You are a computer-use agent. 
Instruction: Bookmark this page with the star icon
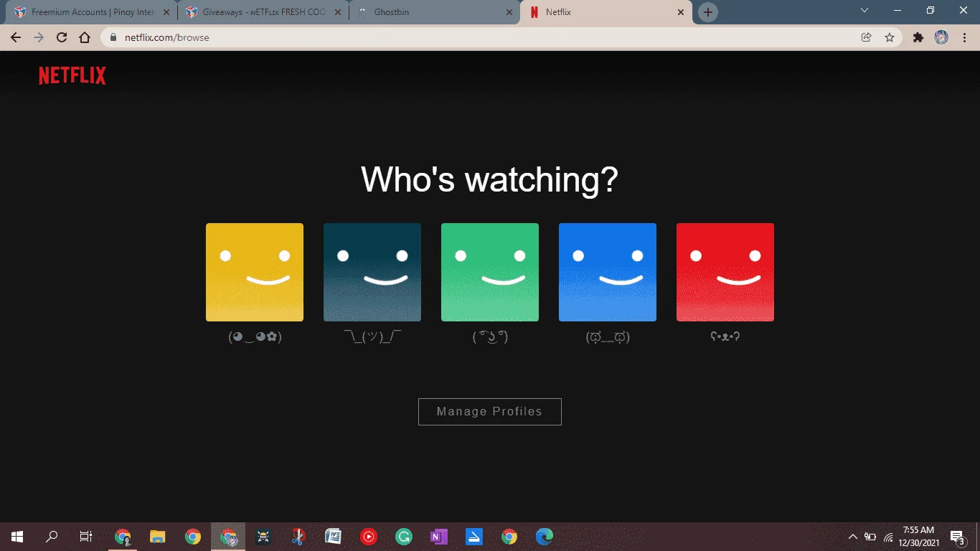890,37
